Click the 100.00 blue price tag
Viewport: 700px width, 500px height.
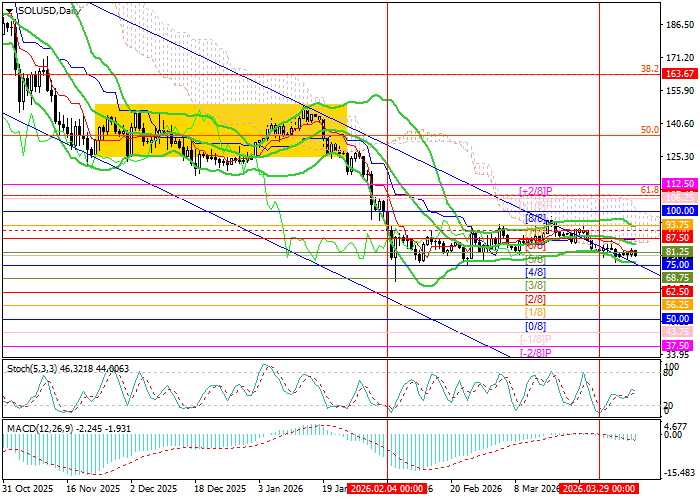tap(679, 212)
